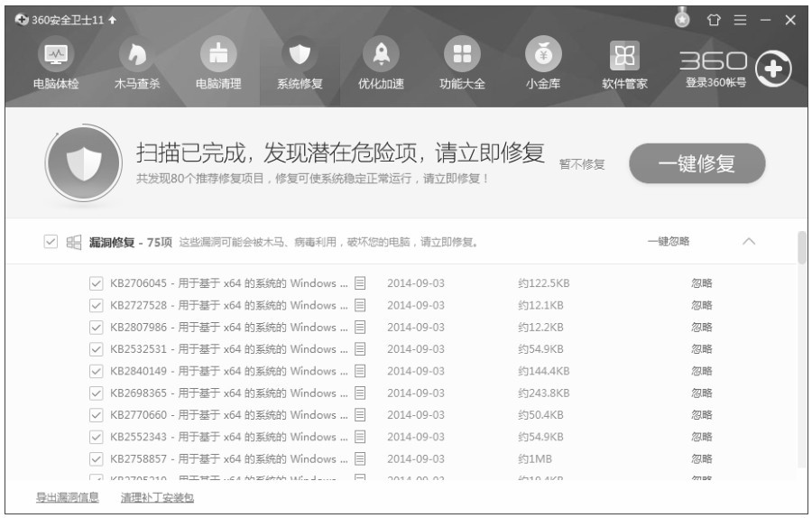Image resolution: width=812 pixels, height=518 pixels.
Task: Uncheck KB2698365 checkbox
Action: 96,393
